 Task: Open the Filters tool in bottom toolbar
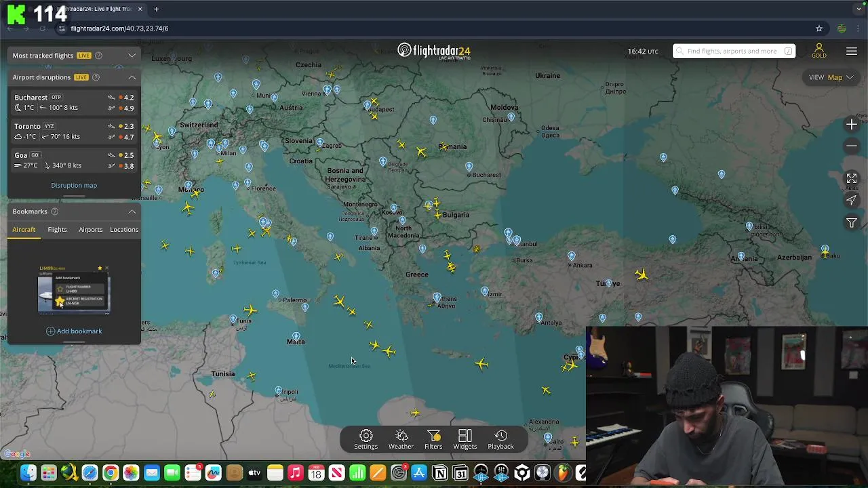433,439
